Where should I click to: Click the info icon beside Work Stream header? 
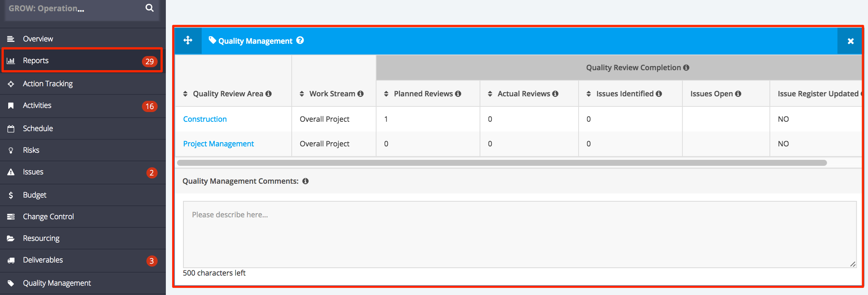(x=360, y=94)
